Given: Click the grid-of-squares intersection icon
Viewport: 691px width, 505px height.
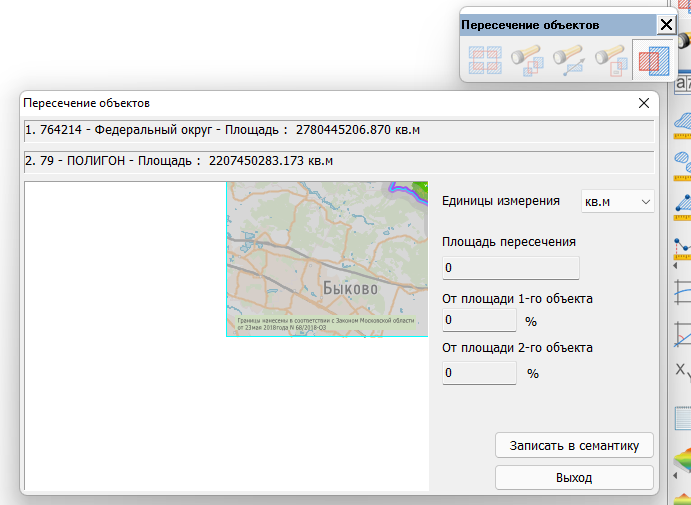Looking at the screenshot, I should coord(484,62).
